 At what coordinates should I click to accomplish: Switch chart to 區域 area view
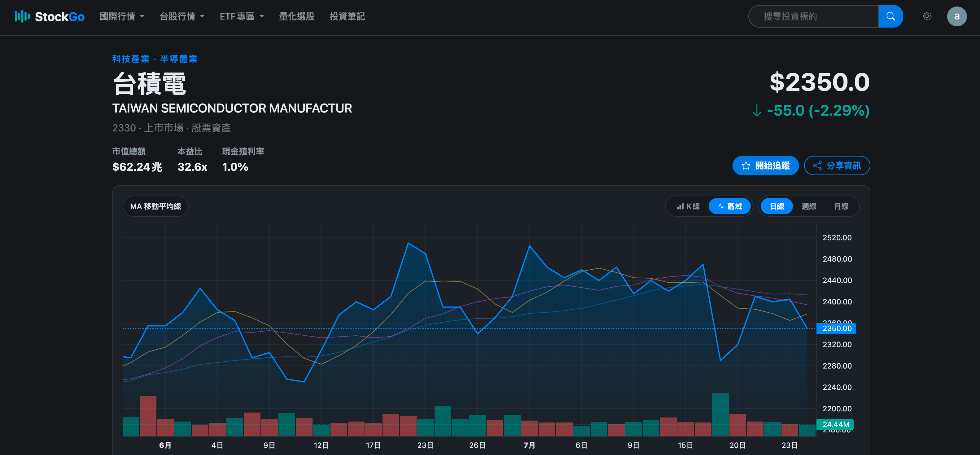click(729, 206)
